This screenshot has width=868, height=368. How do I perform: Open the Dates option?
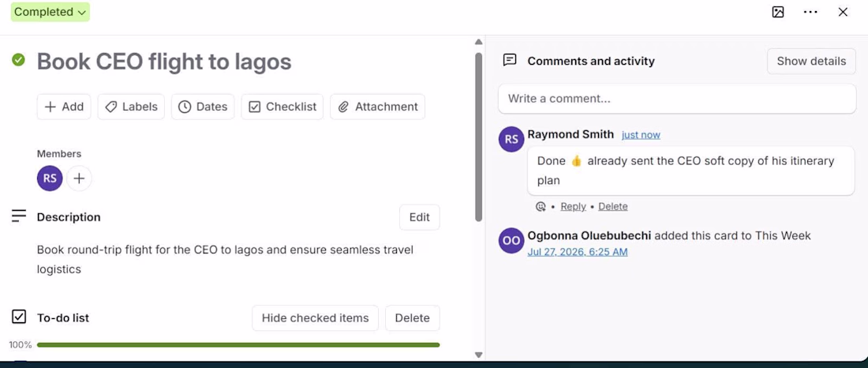(x=203, y=107)
